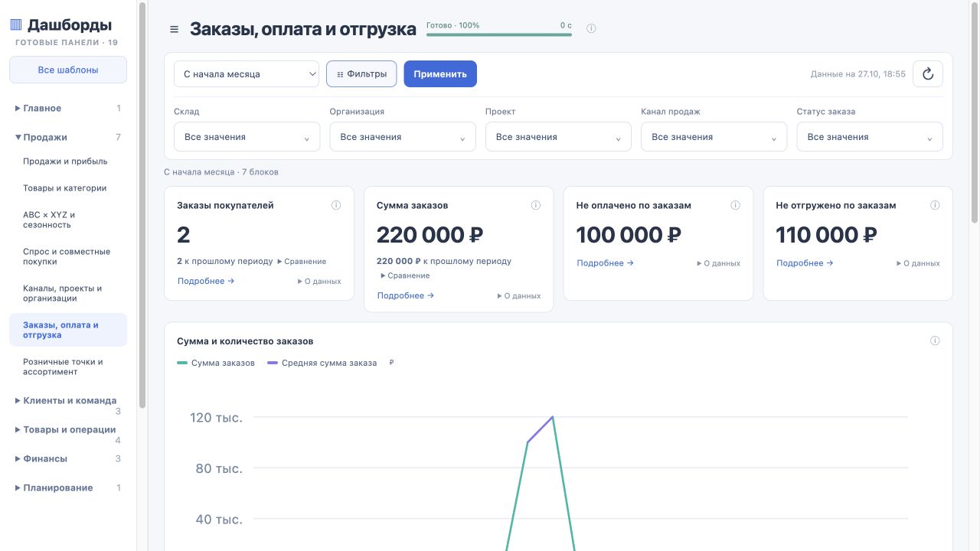This screenshot has width=980, height=551.
Task: Click the Дашборды logo icon
Action: (x=16, y=24)
